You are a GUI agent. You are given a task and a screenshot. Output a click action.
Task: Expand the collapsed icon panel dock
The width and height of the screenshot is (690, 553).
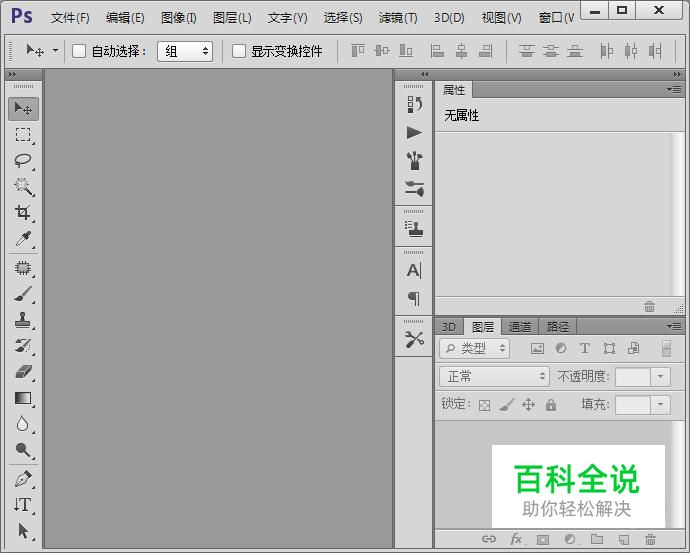(424, 75)
